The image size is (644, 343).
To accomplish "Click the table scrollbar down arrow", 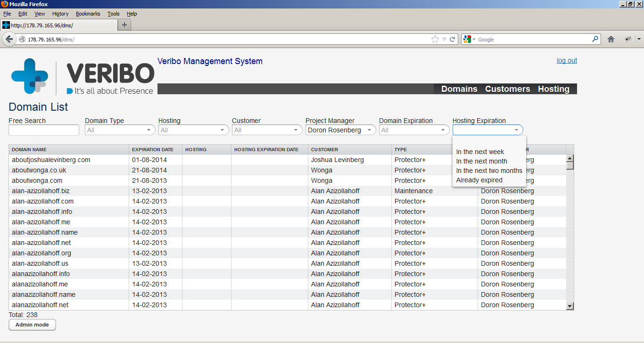I will click(x=570, y=306).
